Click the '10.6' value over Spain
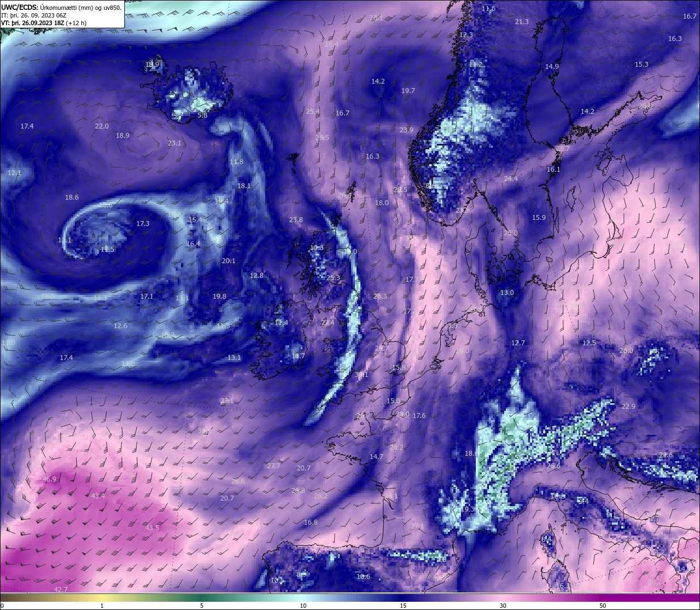The image size is (700, 610). pos(363,577)
